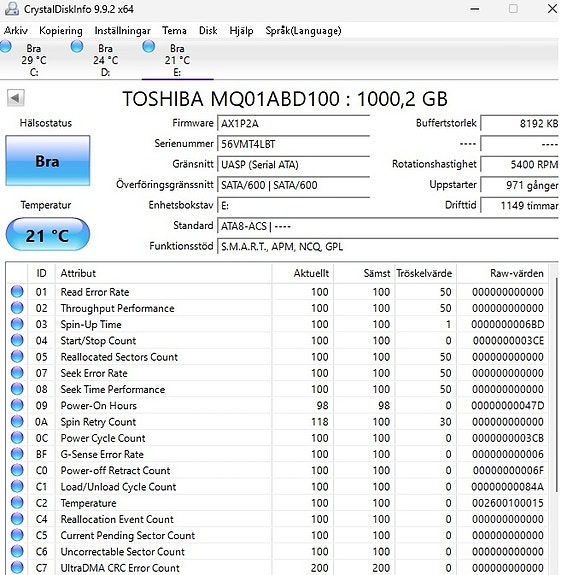Viewport: 561px width, 575px height.
Task: Click the Enhetsbokstav field E:
Action: click(x=293, y=206)
